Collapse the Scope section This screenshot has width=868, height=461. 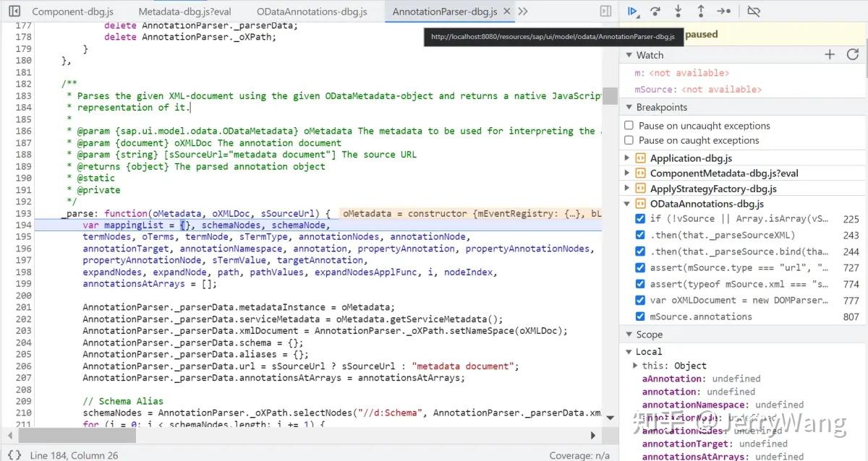(628, 334)
